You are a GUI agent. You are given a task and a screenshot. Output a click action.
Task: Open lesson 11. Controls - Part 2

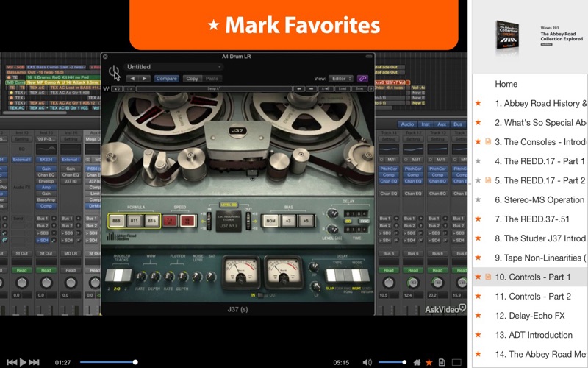(533, 297)
